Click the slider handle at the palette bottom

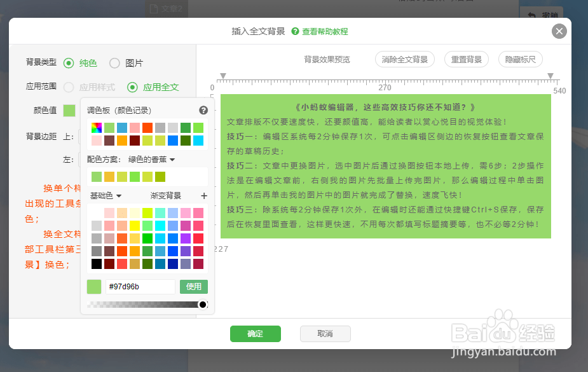tap(202, 304)
